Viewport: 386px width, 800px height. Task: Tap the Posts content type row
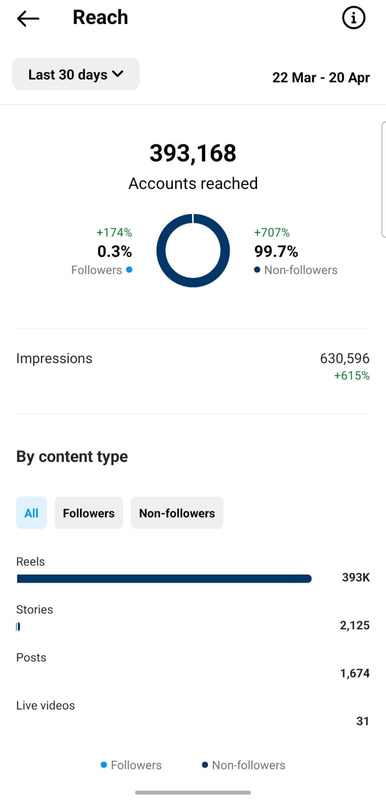(x=193, y=665)
